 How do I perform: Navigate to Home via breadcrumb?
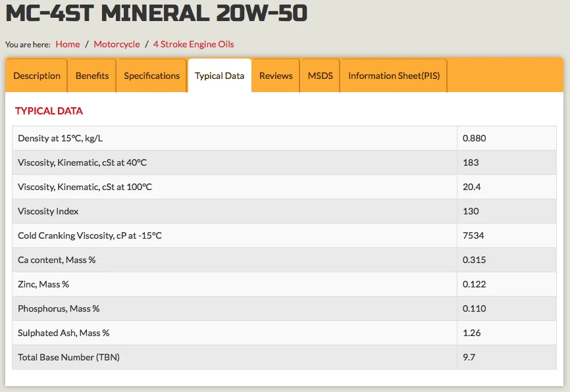(68, 44)
